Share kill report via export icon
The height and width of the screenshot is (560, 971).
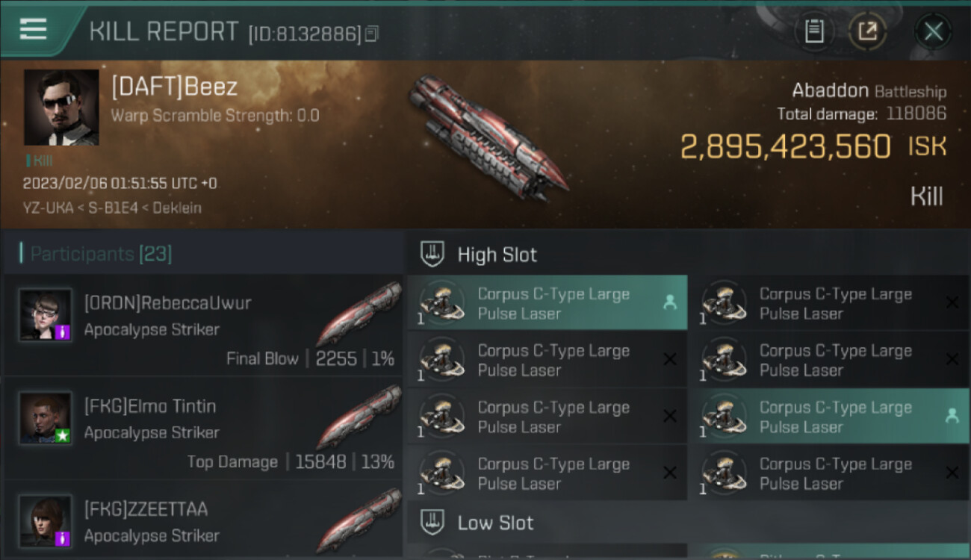pyautogui.click(x=867, y=31)
